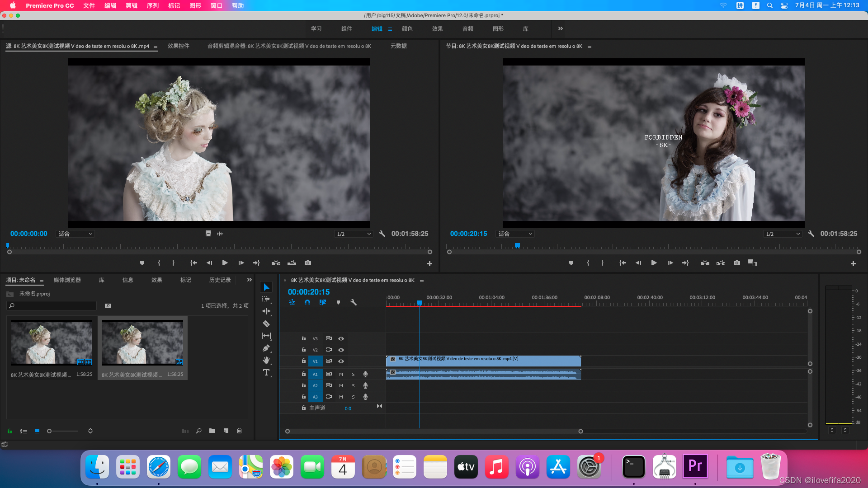Image resolution: width=868 pixels, height=488 pixels.
Task: Expand overflow workspaces chevron in top bar
Action: click(x=561, y=28)
